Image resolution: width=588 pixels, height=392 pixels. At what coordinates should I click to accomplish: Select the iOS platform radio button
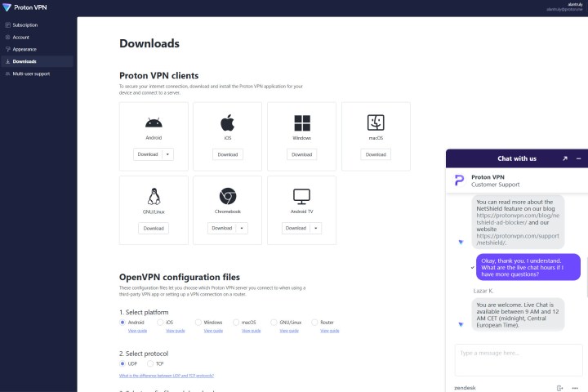pyautogui.click(x=160, y=323)
